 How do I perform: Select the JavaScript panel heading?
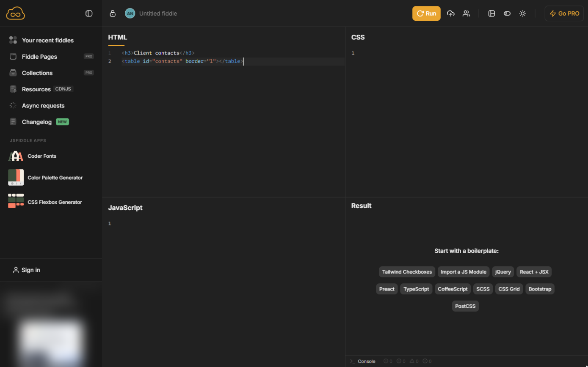125,208
